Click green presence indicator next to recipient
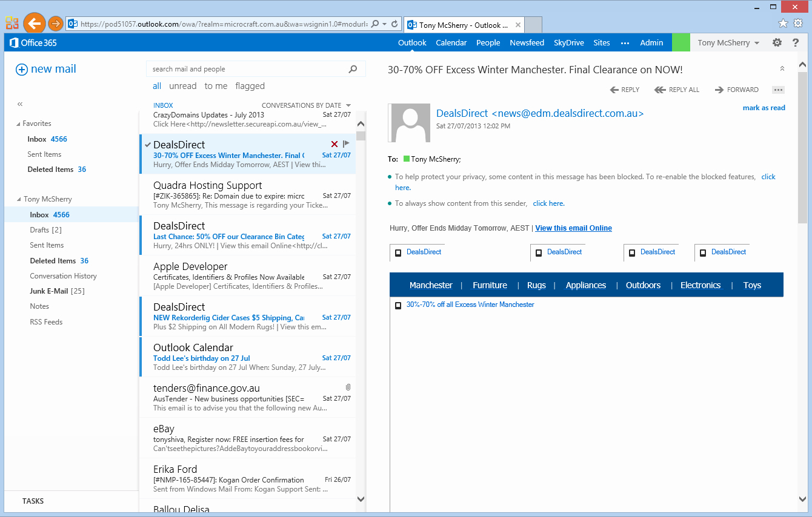Screen dimensions: 812x517 pos(407,159)
